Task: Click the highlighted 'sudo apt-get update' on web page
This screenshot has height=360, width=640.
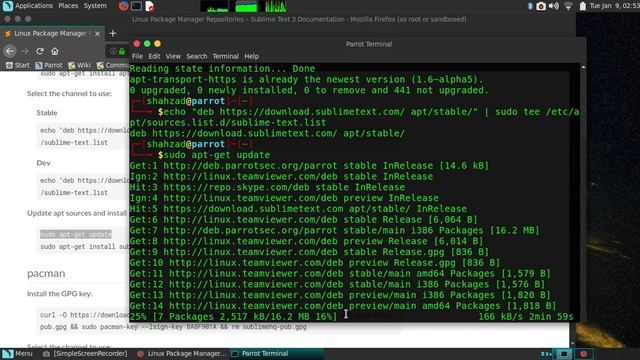Action: coord(76,234)
